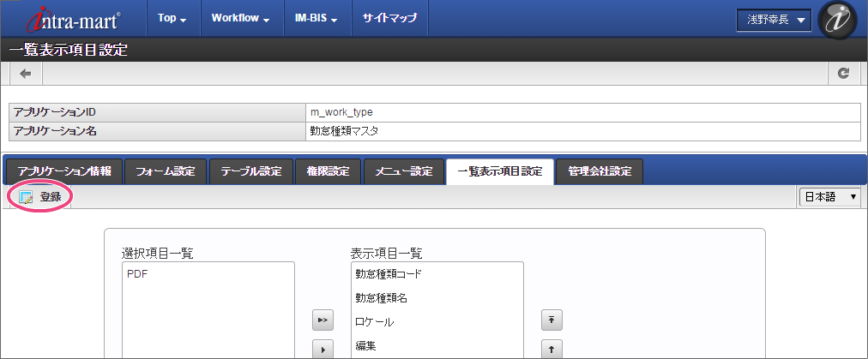Click the 選択項目一覧 heading
868x359 pixels.
[x=157, y=254]
